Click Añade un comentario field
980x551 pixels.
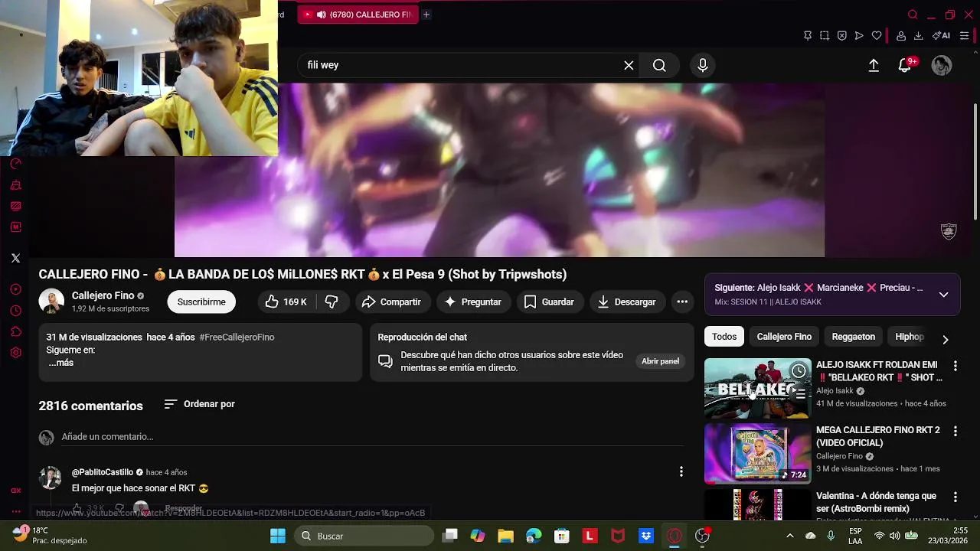(x=372, y=437)
